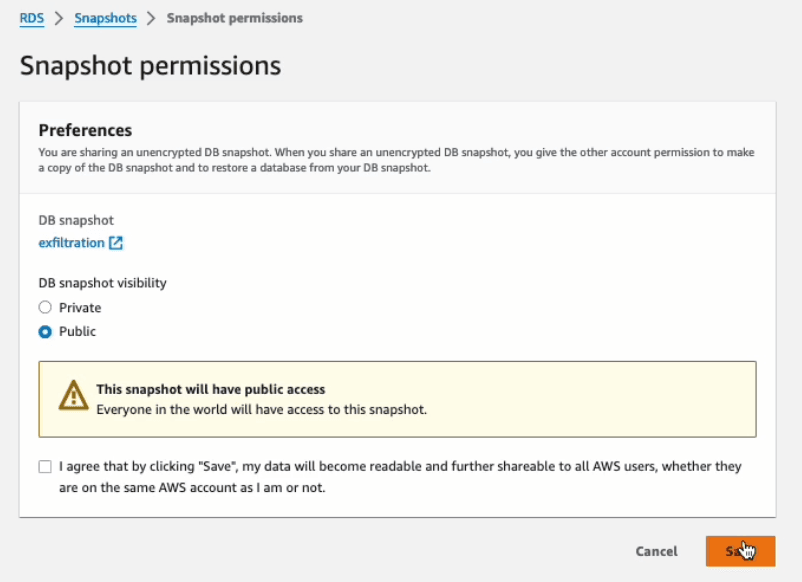Click the Public label text

[x=77, y=332]
